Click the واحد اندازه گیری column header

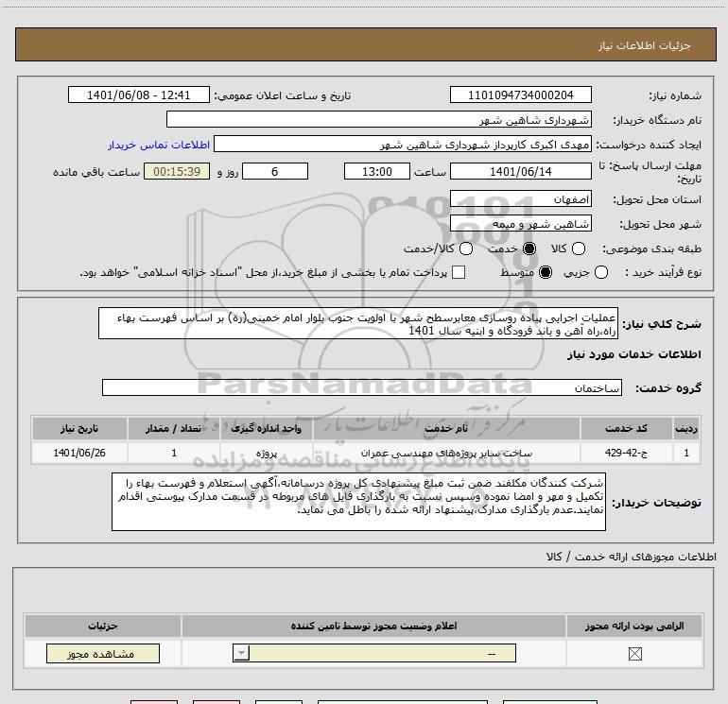point(267,428)
